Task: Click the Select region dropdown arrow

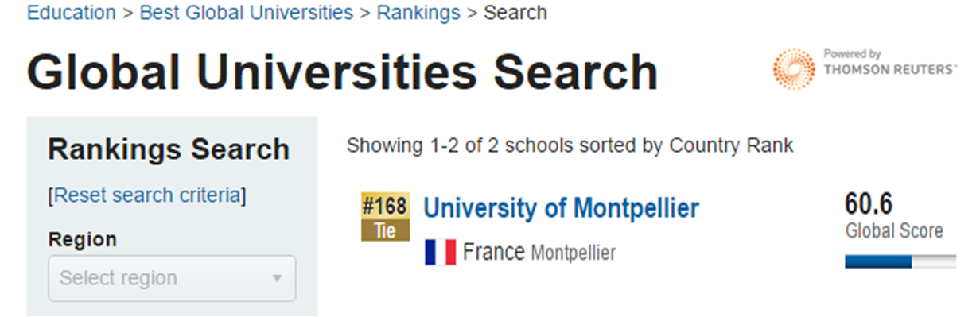Action: point(277,279)
